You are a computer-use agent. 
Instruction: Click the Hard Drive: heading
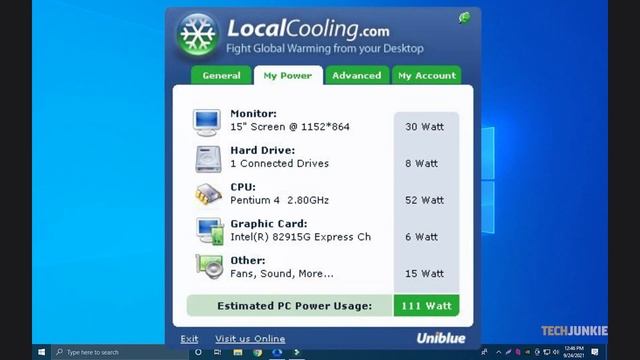click(262, 150)
